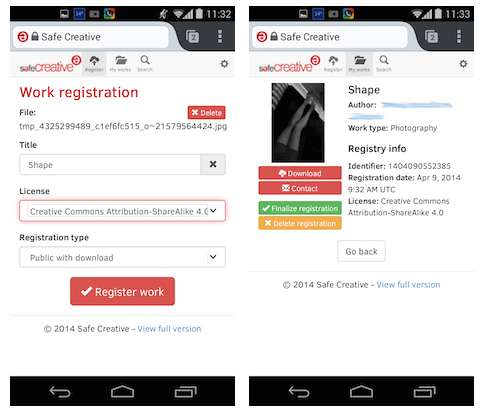Select Search tab in right screen
This screenshot has height=414, width=481.
(384, 64)
